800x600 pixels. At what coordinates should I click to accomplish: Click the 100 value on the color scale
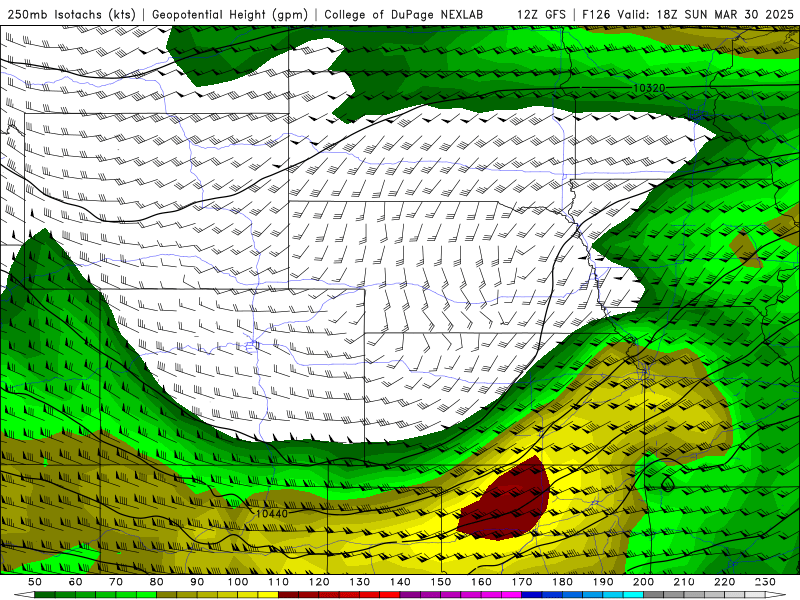point(238,582)
